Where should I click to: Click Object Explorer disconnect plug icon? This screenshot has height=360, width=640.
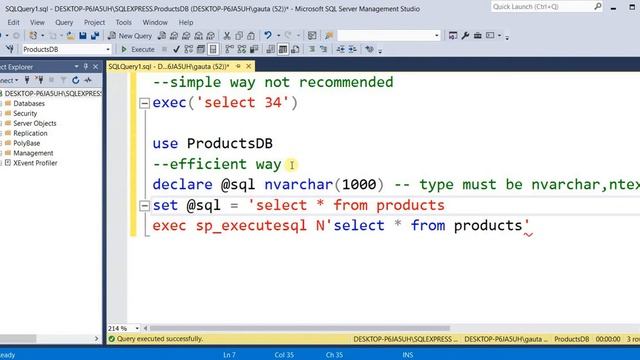pyautogui.click(x=39, y=80)
